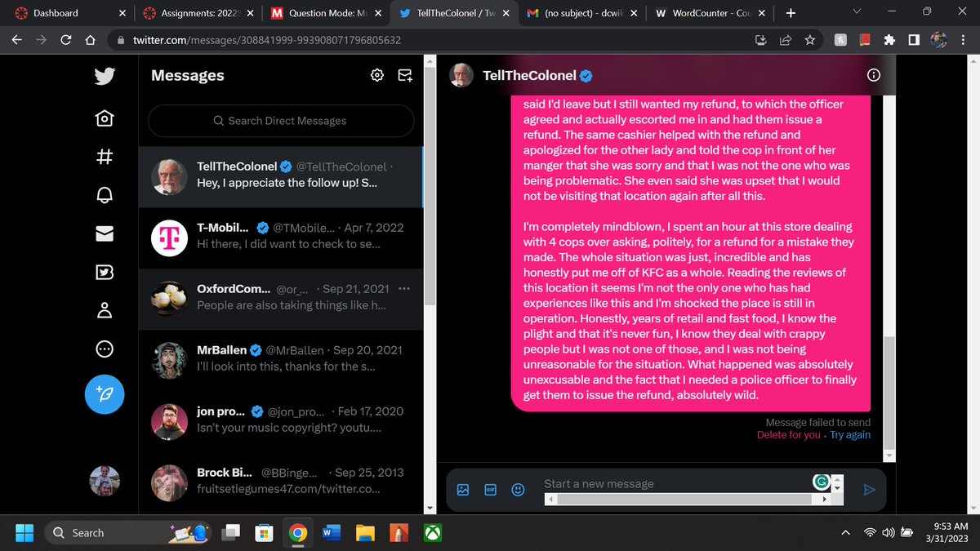The height and width of the screenshot is (551, 980).
Task: Switch to the WordCounter tab
Action: (x=709, y=12)
